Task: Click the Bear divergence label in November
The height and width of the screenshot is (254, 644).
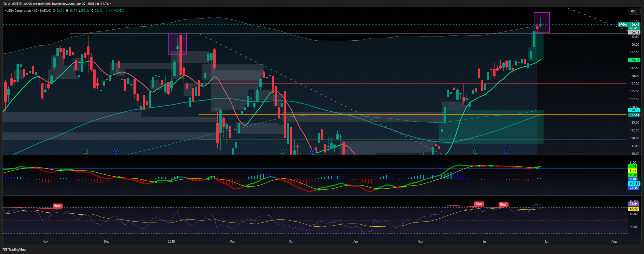Action: [57, 206]
